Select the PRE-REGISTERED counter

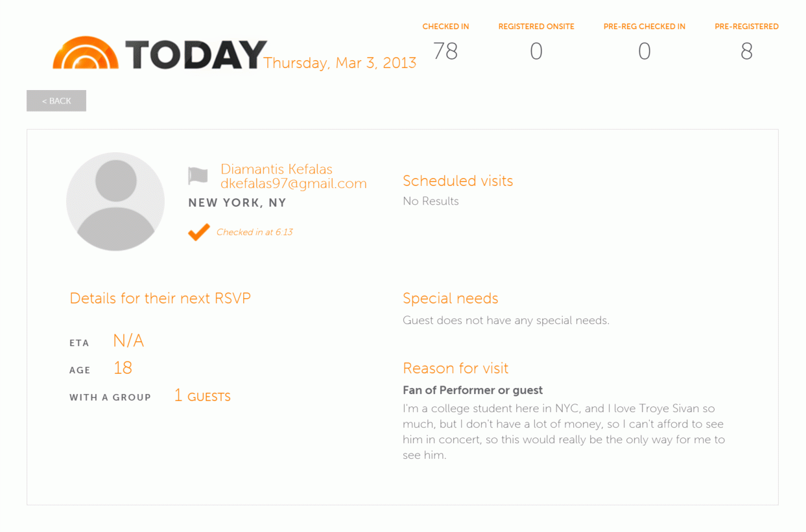click(x=746, y=43)
